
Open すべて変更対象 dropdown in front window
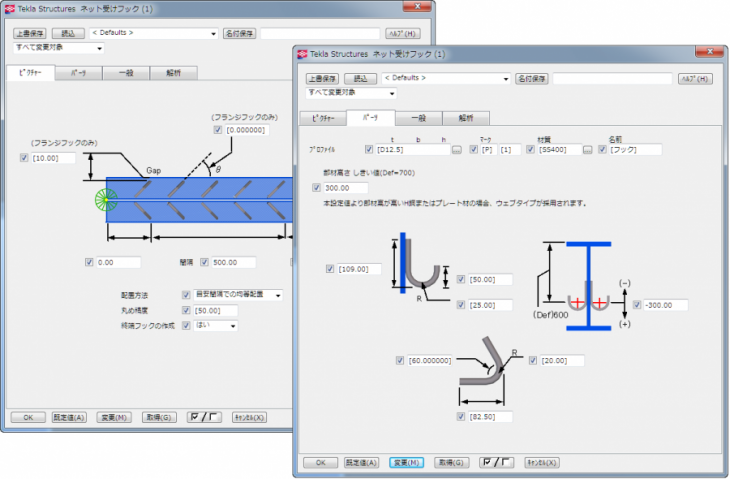pos(351,93)
